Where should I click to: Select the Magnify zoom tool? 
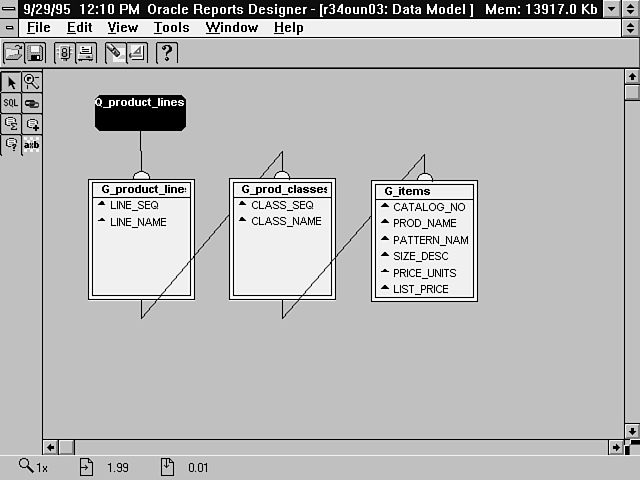(x=32, y=82)
